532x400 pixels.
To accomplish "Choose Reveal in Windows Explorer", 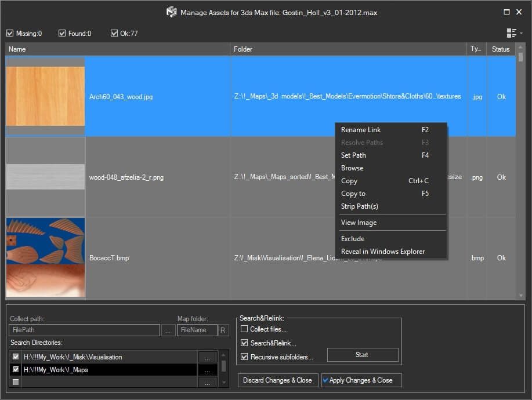I will pos(391,252).
